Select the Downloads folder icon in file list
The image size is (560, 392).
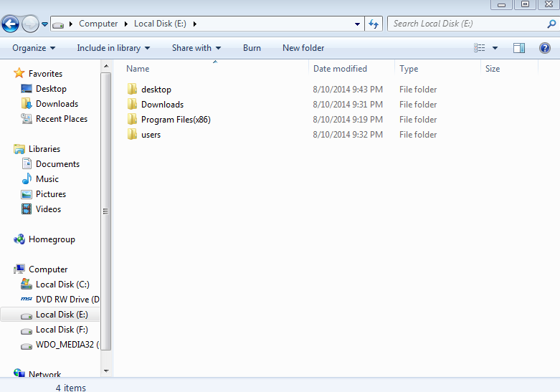(x=132, y=104)
